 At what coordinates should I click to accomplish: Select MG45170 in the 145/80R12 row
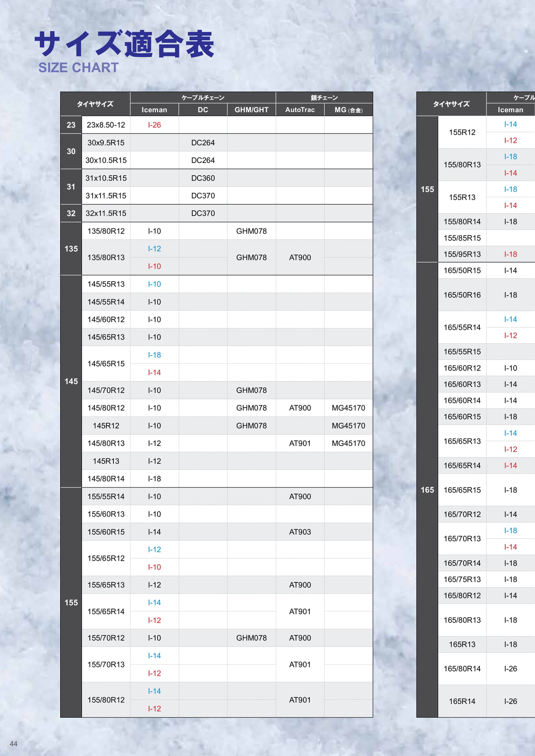coord(349,408)
